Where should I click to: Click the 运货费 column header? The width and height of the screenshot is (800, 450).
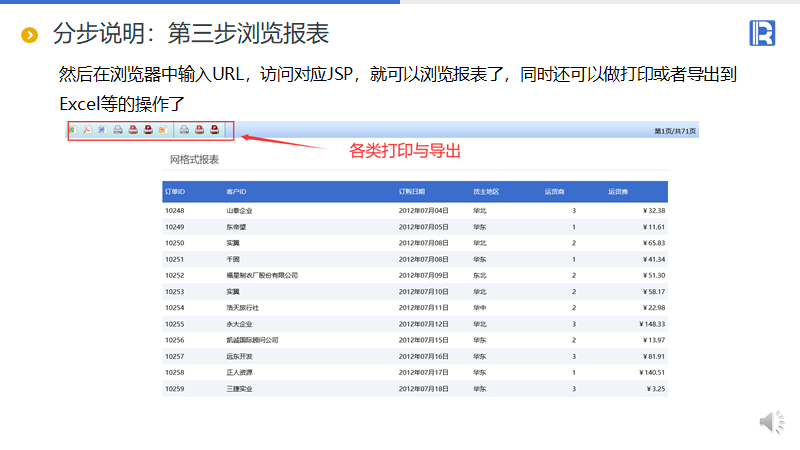point(618,192)
